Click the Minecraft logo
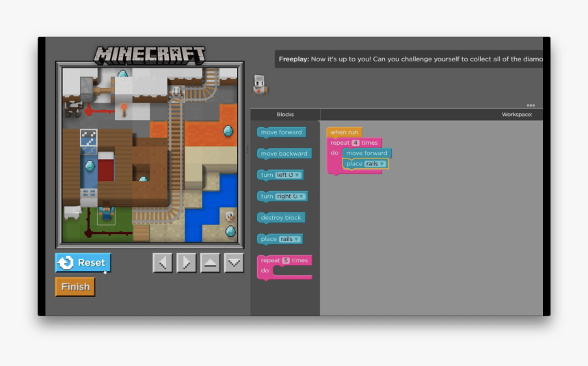This screenshot has height=366, width=588. coord(149,55)
